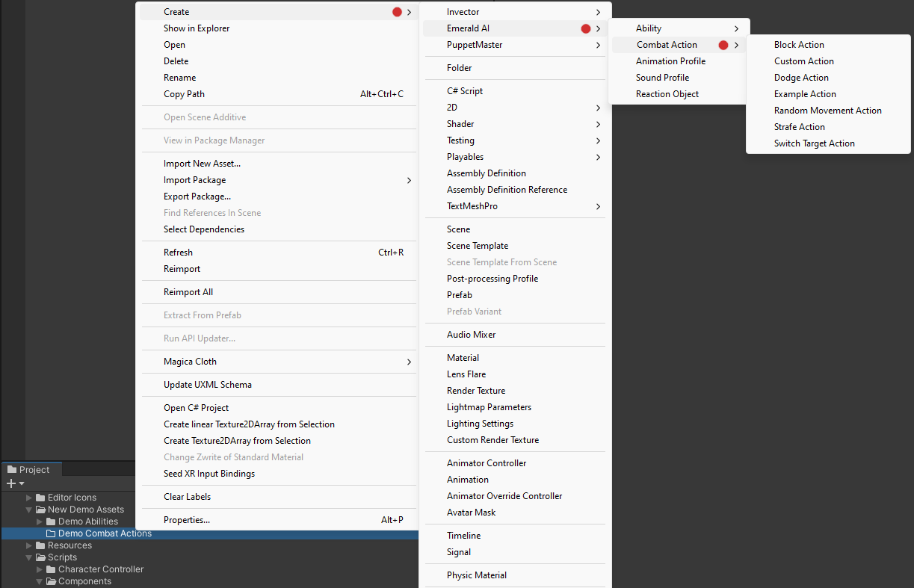Choose Delete from context menu

pyautogui.click(x=277, y=61)
